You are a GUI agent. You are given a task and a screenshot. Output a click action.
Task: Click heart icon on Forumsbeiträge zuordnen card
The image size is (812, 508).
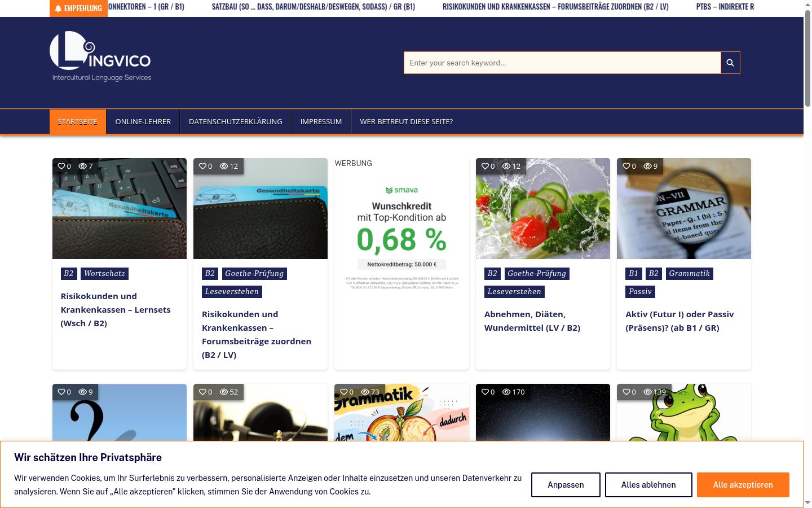point(202,166)
